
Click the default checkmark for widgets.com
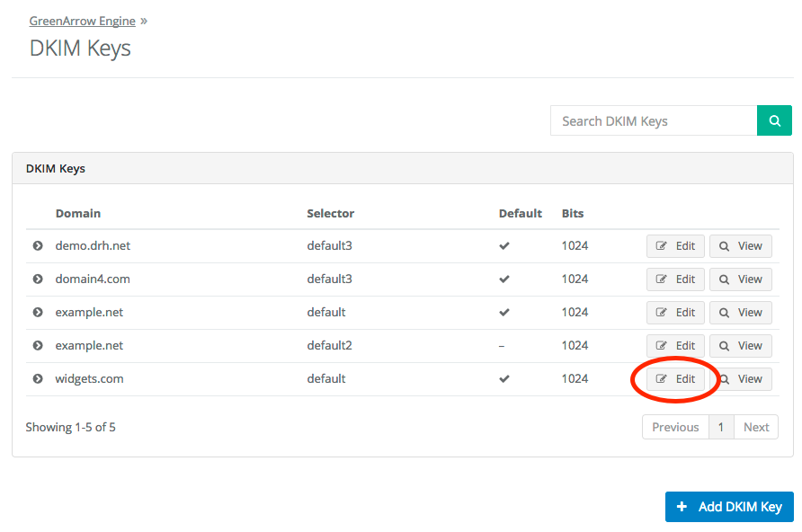(504, 379)
